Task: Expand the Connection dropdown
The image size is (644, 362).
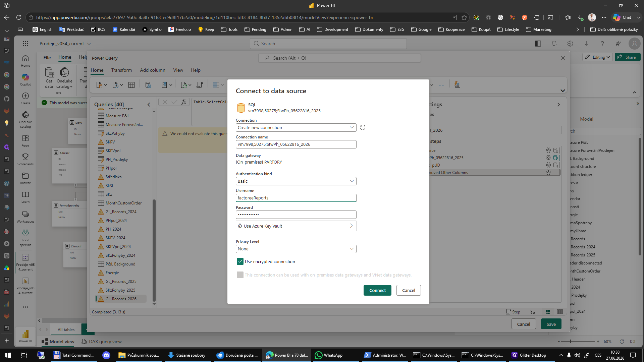Action: click(x=296, y=128)
